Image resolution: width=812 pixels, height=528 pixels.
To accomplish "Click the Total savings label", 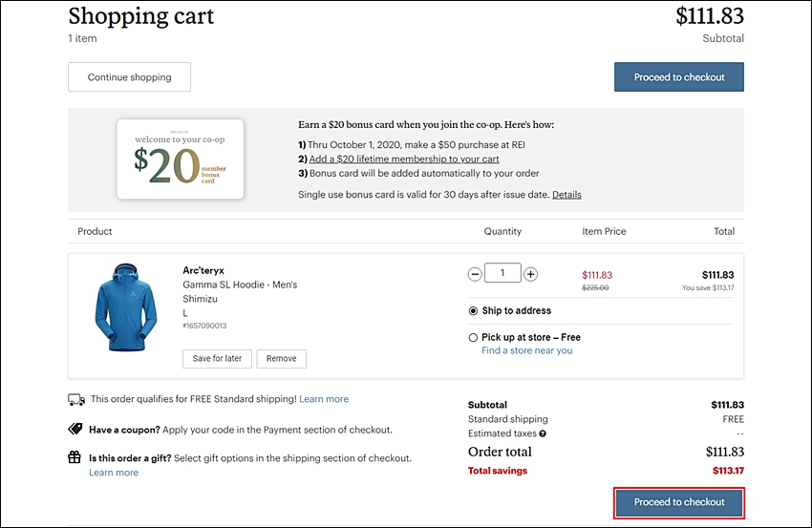I will point(497,471).
